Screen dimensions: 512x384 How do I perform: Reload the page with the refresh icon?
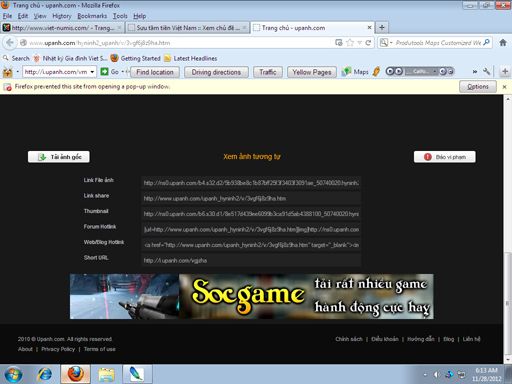368,43
